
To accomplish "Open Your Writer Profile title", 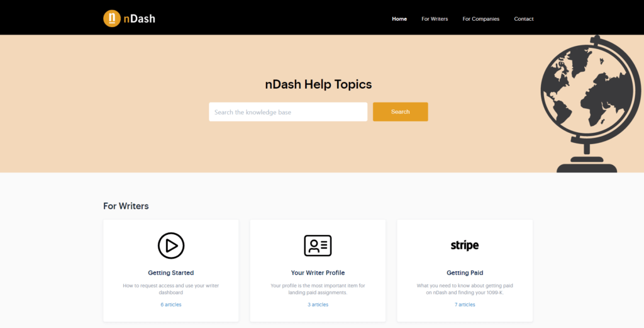I will point(318,273).
